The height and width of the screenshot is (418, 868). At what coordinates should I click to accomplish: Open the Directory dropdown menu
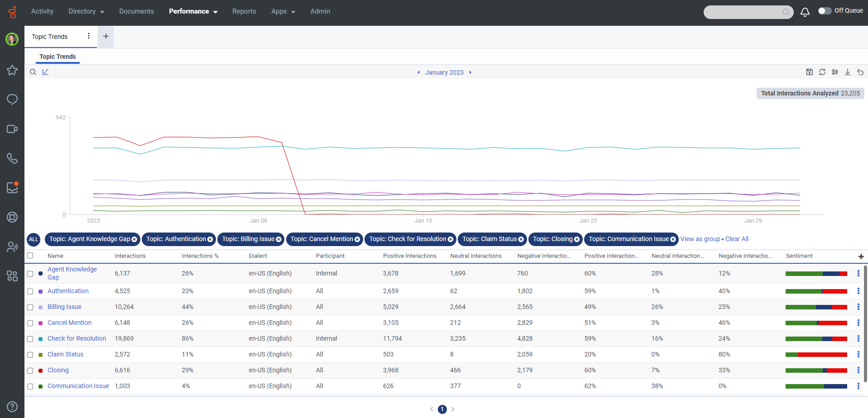pyautogui.click(x=86, y=11)
